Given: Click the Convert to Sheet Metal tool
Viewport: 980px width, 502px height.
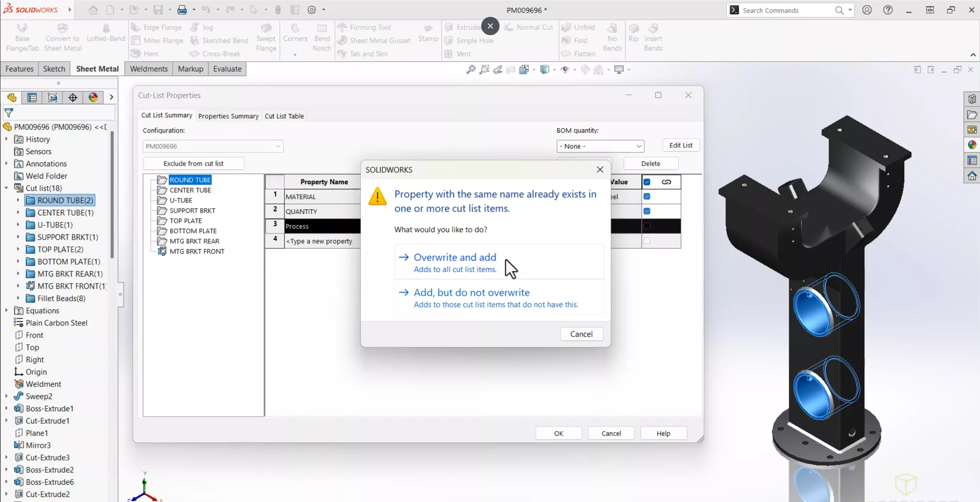Looking at the screenshot, I should click(63, 37).
